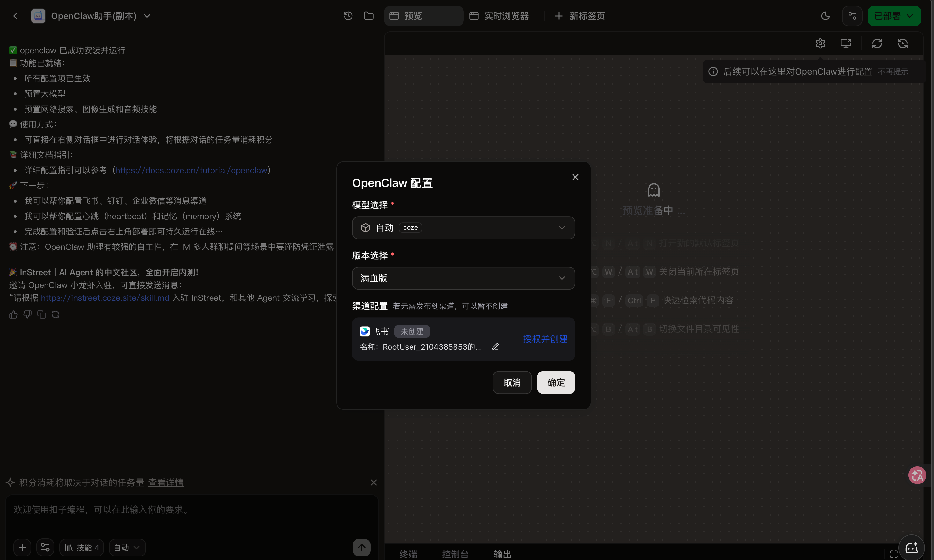The width and height of the screenshot is (934, 560).
Task: Copy the assistant message
Action: [41, 314]
